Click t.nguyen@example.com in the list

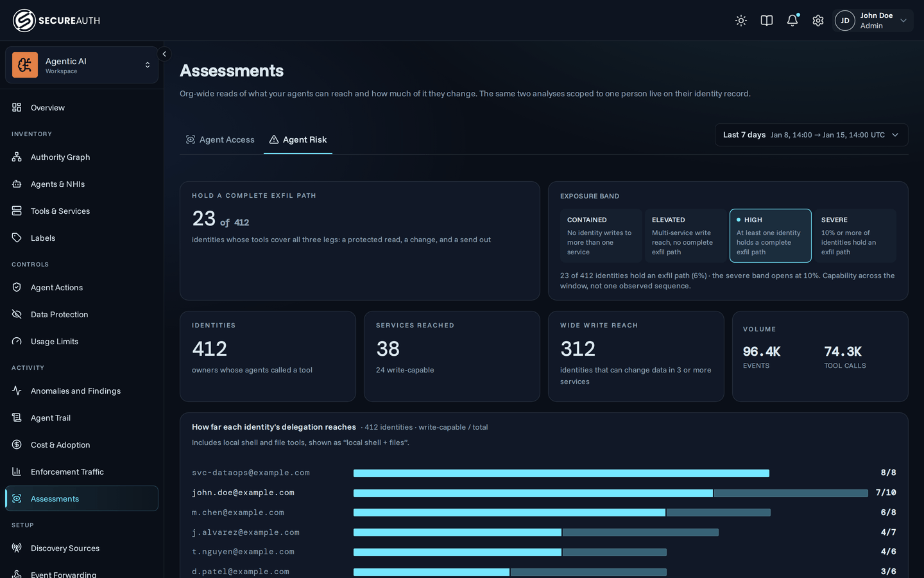[x=243, y=552]
